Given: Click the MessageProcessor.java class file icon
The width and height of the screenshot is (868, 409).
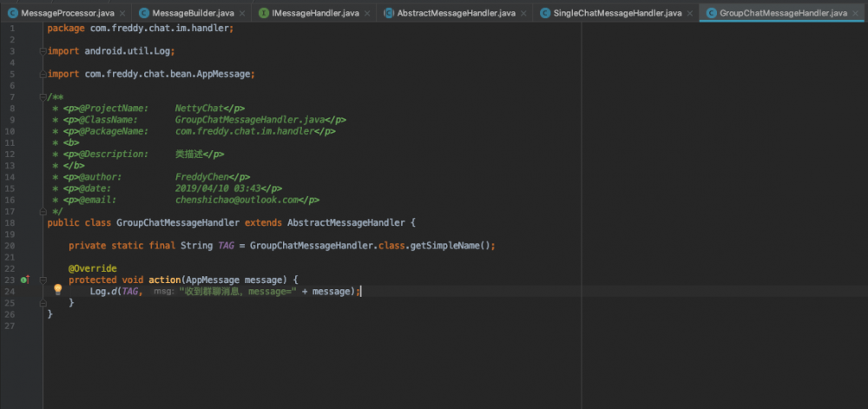Looking at the screenshot, I should tap(13, 13).
